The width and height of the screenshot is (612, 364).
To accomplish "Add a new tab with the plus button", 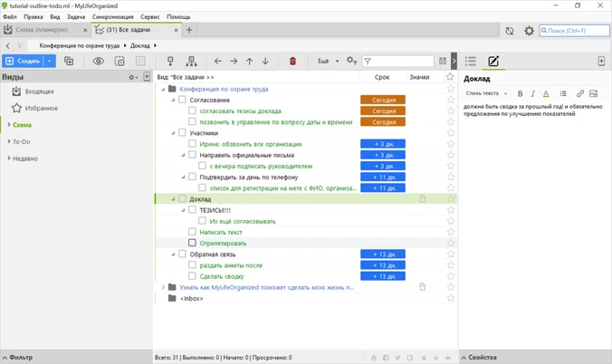I will (189, 30).
